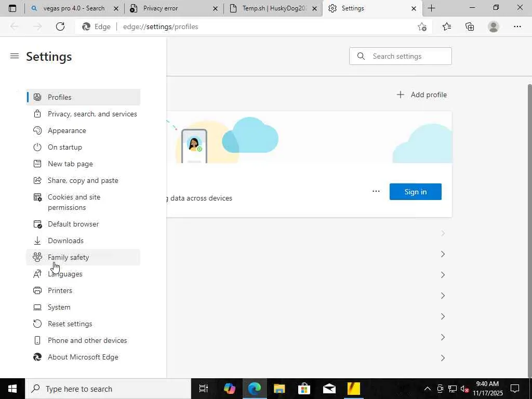Close the Privacy error tab
Screen dimensions: 532x399
point(215,9)
